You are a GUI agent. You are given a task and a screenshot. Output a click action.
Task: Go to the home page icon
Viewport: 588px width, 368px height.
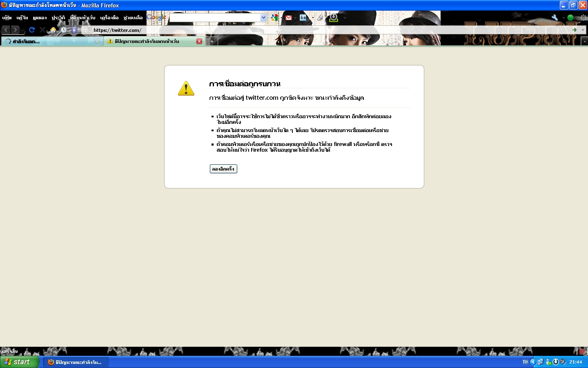(x=53, y=30)
